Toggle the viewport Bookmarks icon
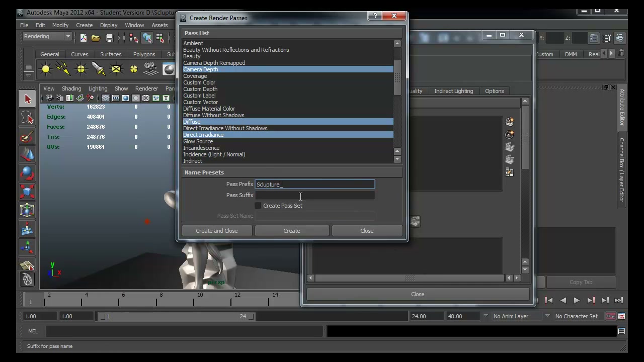The image size is (644, 362). (69, 98)
